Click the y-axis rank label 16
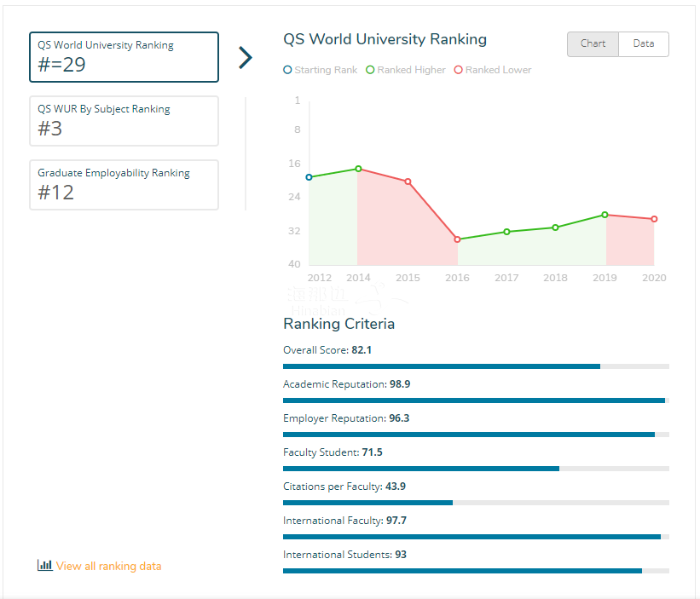700x599 pixels. pyautogui.click(x=295, y=164)
